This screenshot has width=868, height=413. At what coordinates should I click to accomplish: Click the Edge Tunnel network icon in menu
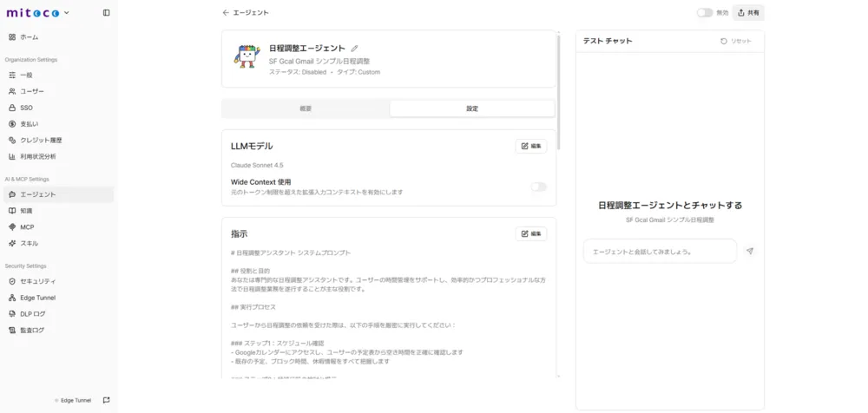point(12,298)
